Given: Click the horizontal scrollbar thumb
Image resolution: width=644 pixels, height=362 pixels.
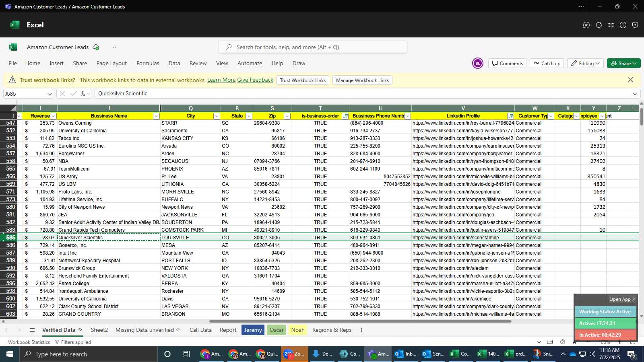Looking at the screenshot, I should click(x=360, y=321).
